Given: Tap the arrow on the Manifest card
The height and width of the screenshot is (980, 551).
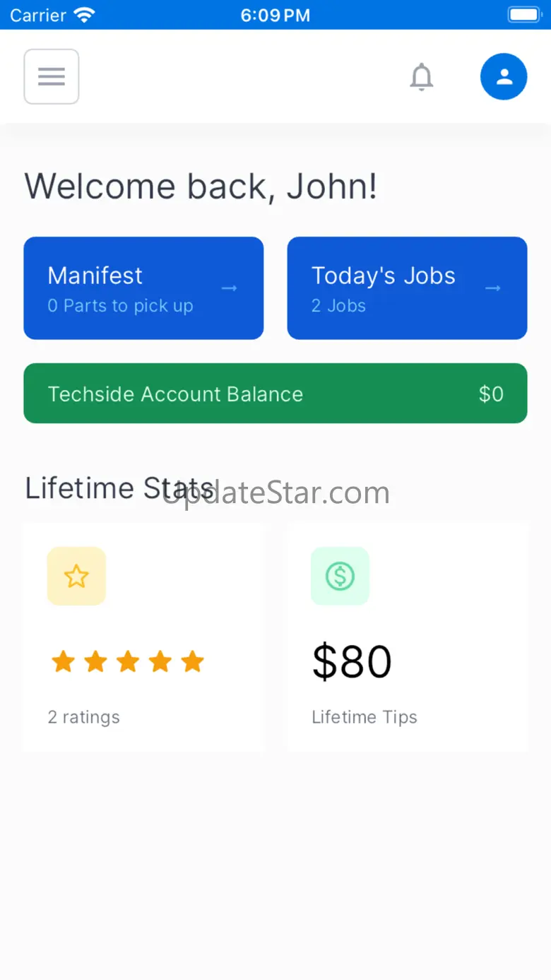Looking at the screenshot, I should click(230, 288).
